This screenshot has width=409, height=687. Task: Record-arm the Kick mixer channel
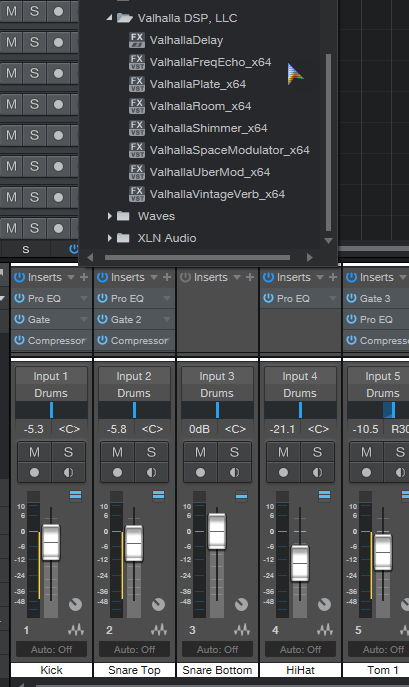click(34, 472)
